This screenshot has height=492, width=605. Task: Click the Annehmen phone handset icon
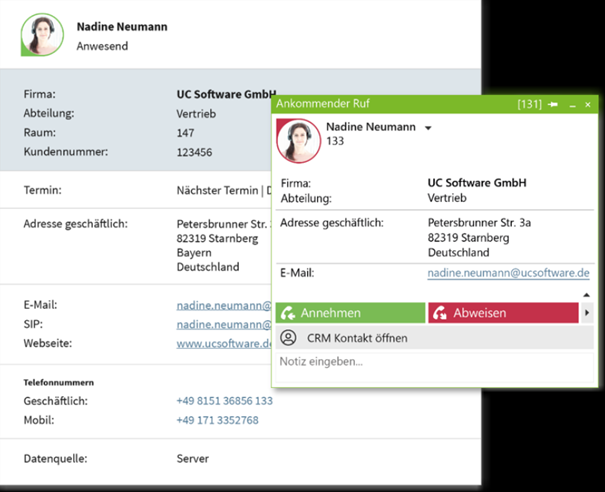[x=288, y=313]
